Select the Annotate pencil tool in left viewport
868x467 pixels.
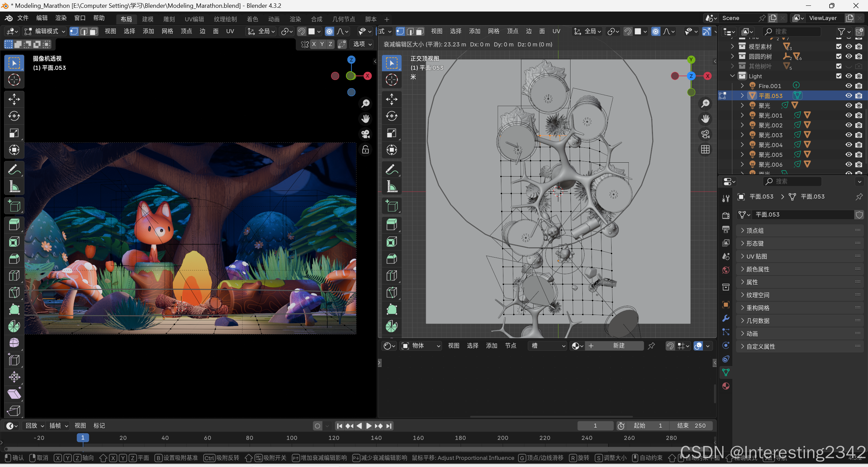14,169
